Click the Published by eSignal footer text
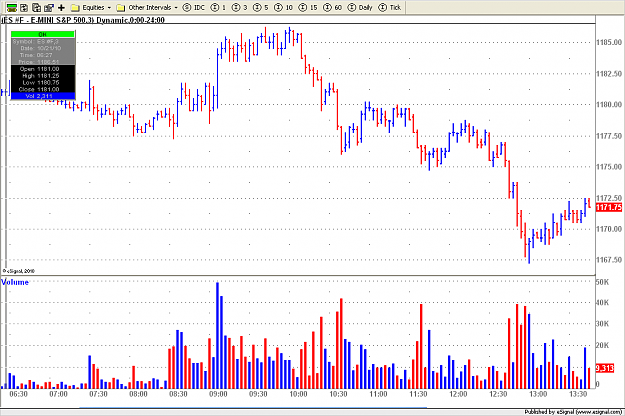625x416 pixels. coord(573,412)
